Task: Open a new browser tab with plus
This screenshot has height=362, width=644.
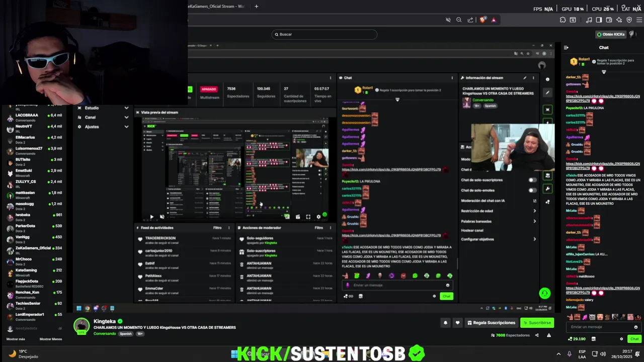Action: tap(256, 6)
